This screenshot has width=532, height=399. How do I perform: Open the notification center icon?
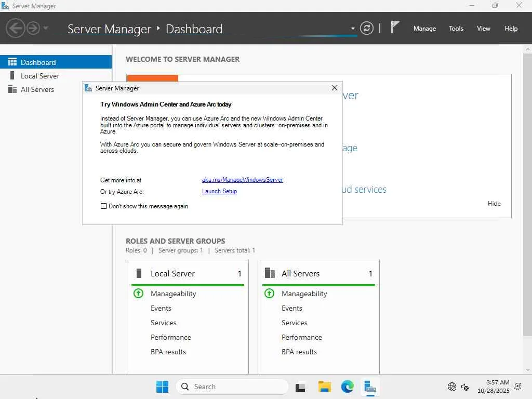(518, 387)
